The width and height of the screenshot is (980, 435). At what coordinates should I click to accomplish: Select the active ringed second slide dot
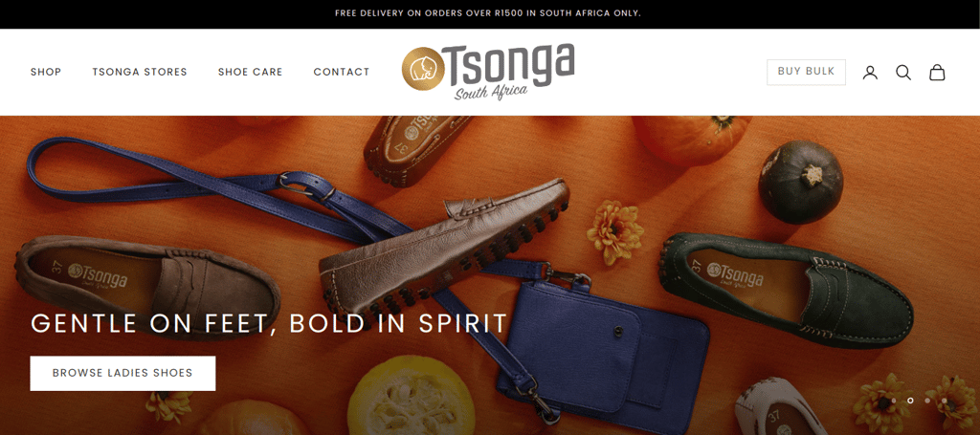tap(911, 400)
